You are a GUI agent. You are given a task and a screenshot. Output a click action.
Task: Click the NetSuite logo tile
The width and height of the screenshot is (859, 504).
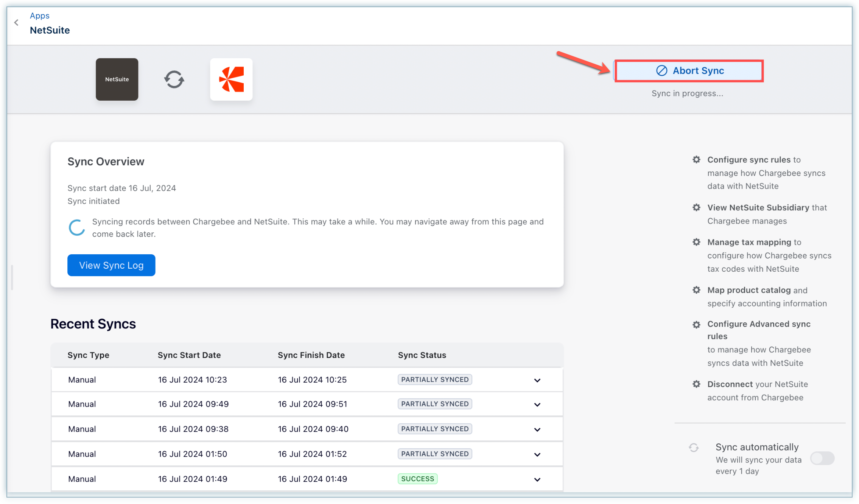tap(117, 79)
